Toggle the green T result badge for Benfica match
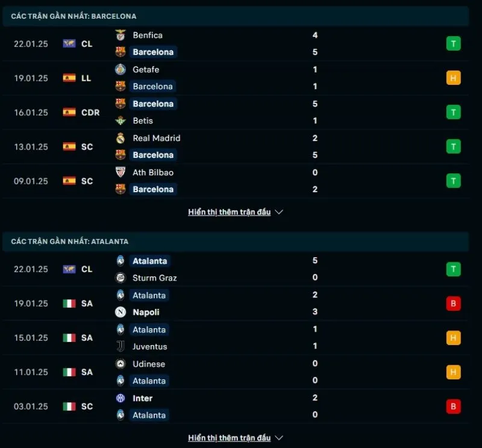The height and width of the screenshot is (448, 482). (x=453, y=43)
